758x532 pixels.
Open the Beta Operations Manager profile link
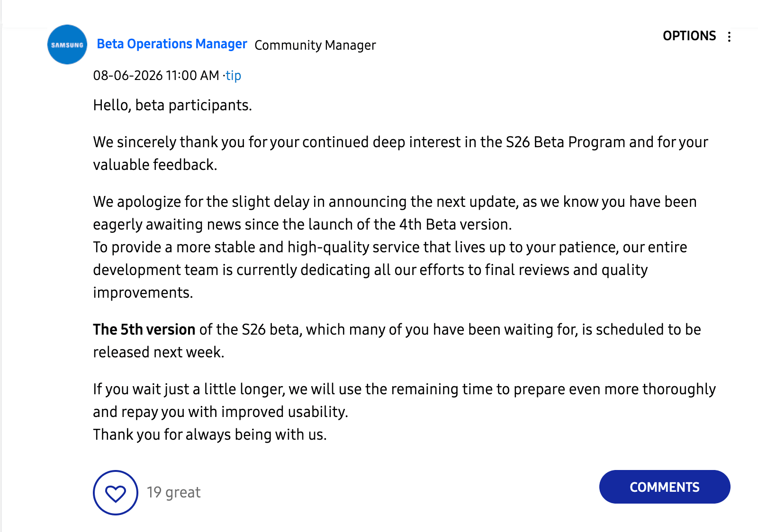point(172,44)
